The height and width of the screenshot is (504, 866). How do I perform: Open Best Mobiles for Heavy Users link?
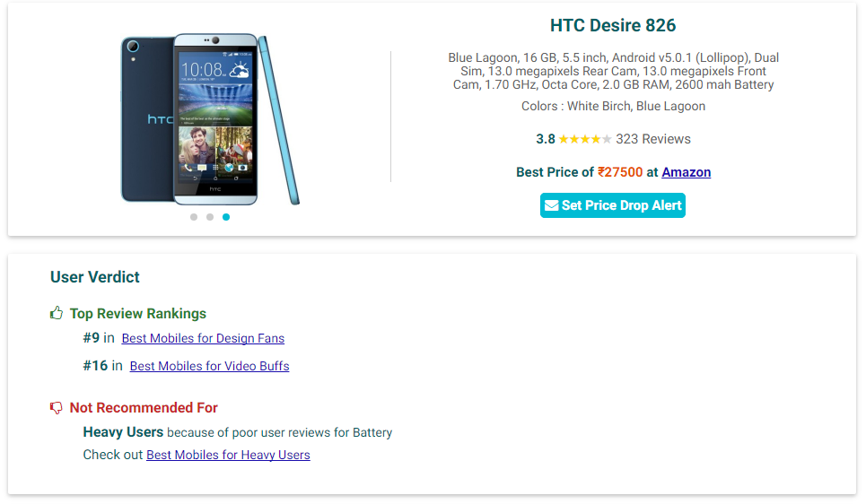[228, 455]
